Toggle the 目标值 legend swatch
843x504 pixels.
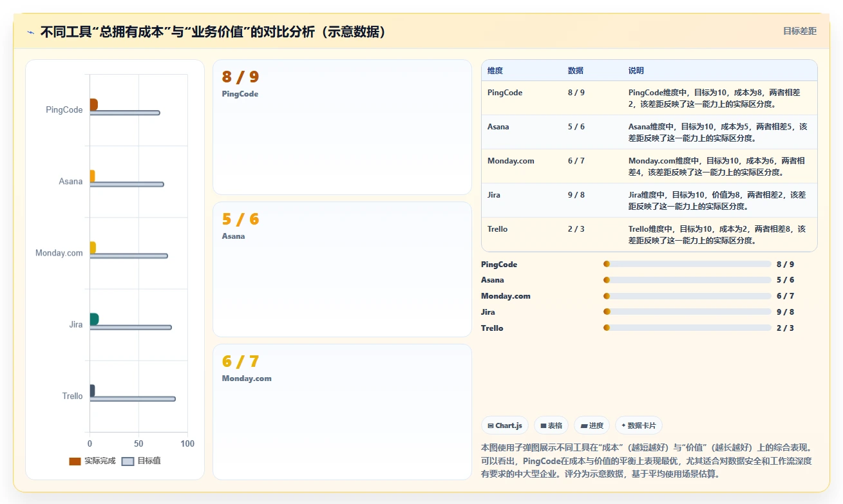(x=128, y=461)
